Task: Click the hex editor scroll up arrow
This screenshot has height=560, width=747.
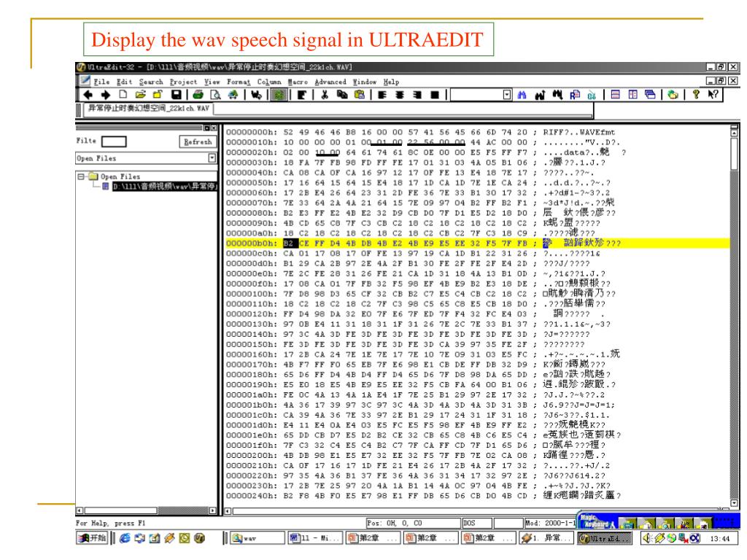Action: 734,133
